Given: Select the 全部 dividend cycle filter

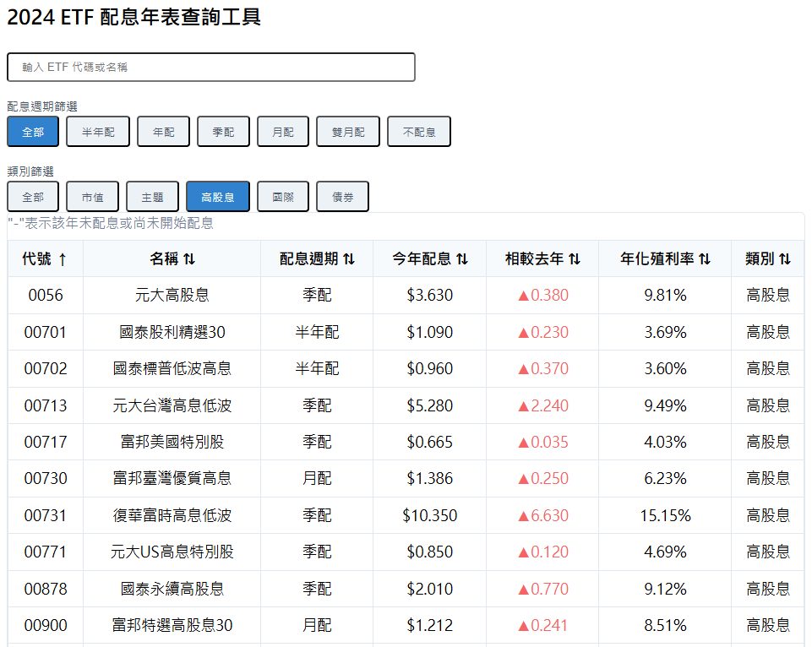Looking at the screenshot, I should (33, 132).
